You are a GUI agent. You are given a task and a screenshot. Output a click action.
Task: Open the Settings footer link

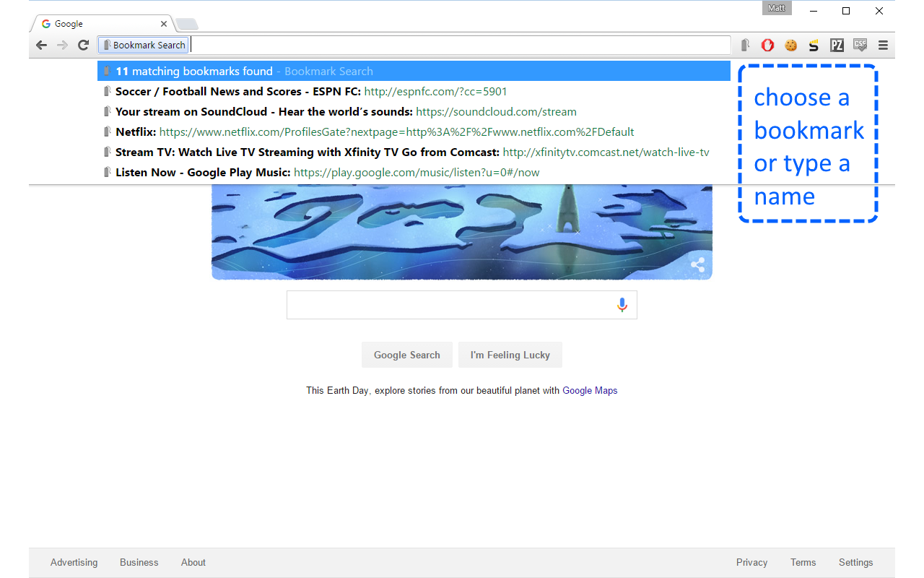[856, 562]
